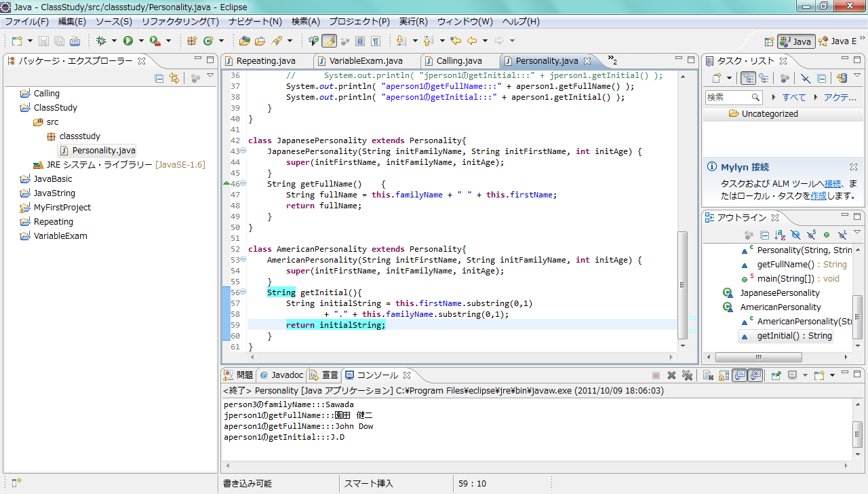Click Sort alphabetically icon in Outline
The image size is (868, 494).
click(x=780, y=235)
